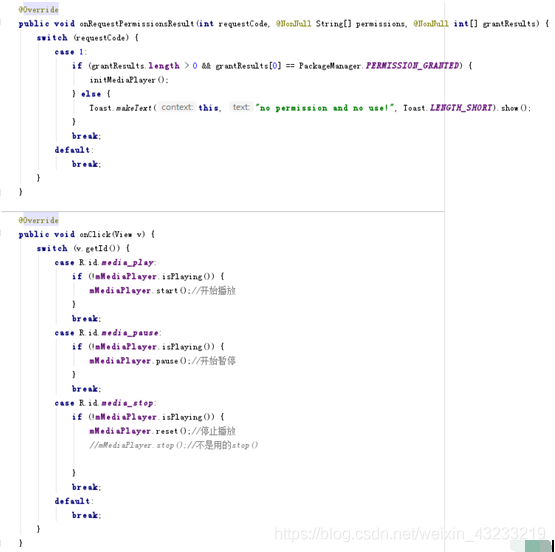Click the final break under onClick default
The image size is (555, 552).
(86, 516)
